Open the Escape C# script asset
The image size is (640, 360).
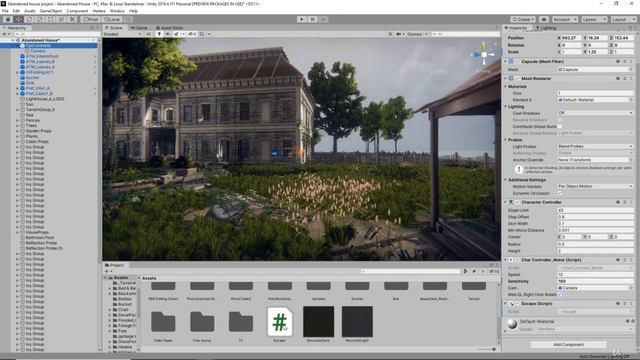(x=280, y=322)
